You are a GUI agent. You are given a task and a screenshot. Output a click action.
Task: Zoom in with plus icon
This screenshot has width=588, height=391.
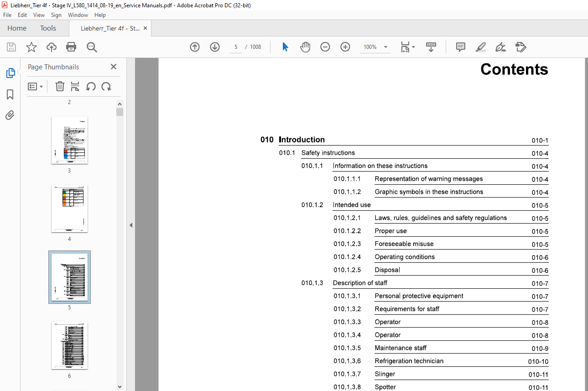click(x=345, y=47)
